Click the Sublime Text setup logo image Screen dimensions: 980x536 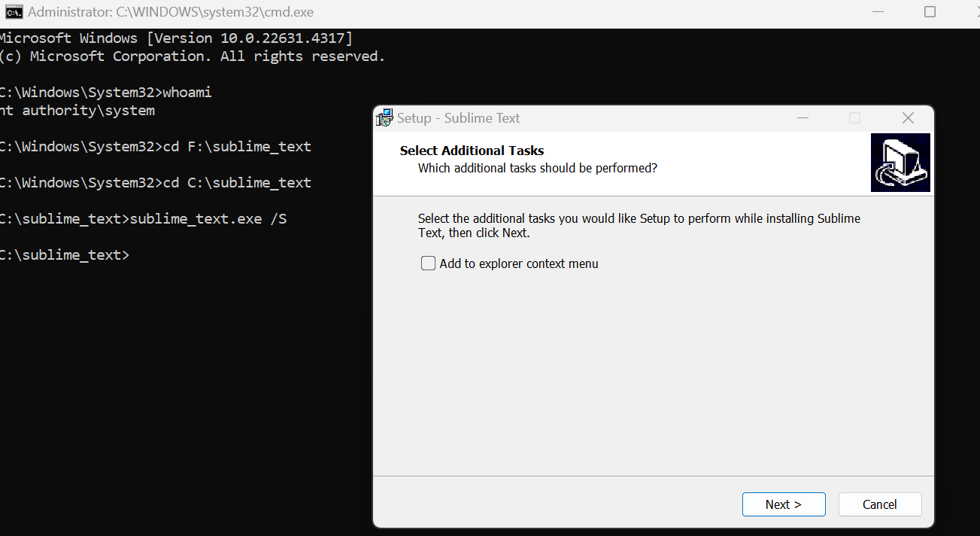pyautogui.click(x=900, y=162)
